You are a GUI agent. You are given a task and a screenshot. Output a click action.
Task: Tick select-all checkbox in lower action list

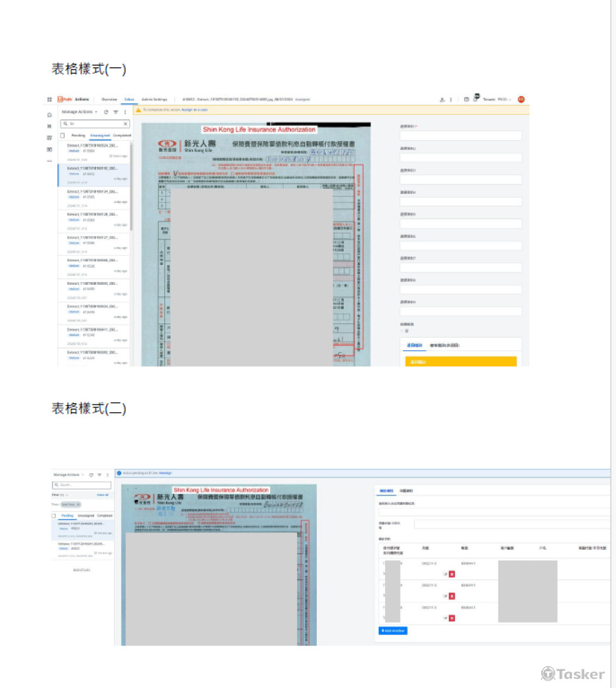(54, 515)
